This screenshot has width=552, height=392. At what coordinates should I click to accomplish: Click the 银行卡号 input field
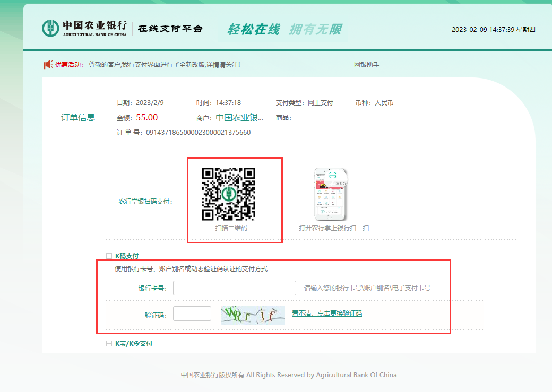tap(234, 288)
